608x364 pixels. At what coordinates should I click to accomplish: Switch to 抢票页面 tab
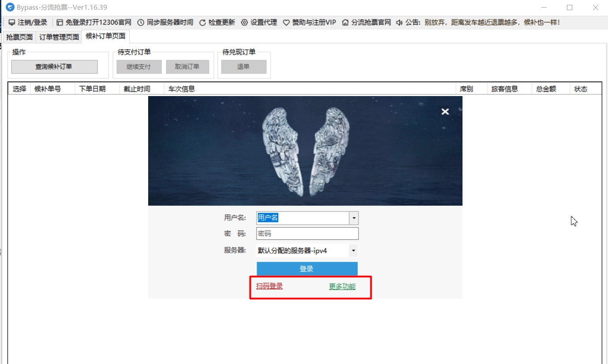coord(19,37)
